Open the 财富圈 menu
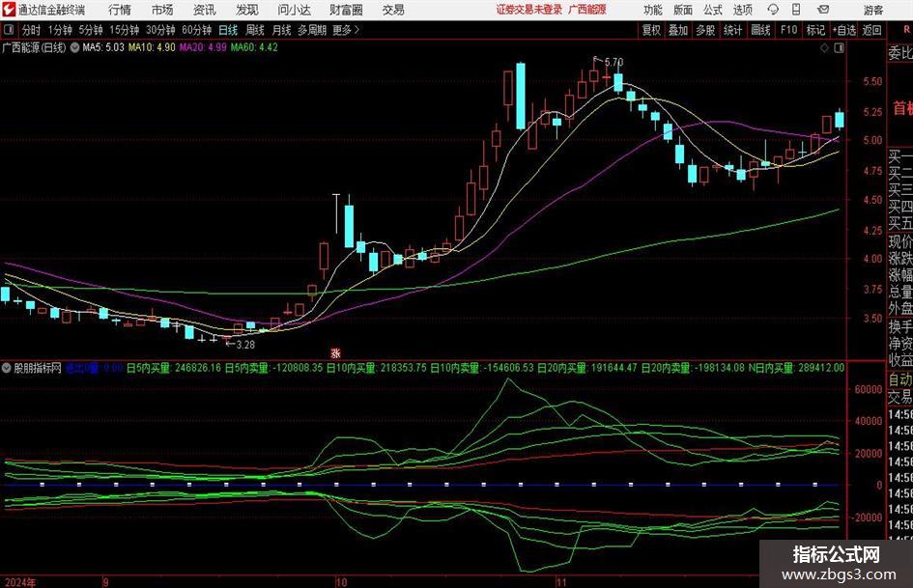 pos(346,10)
